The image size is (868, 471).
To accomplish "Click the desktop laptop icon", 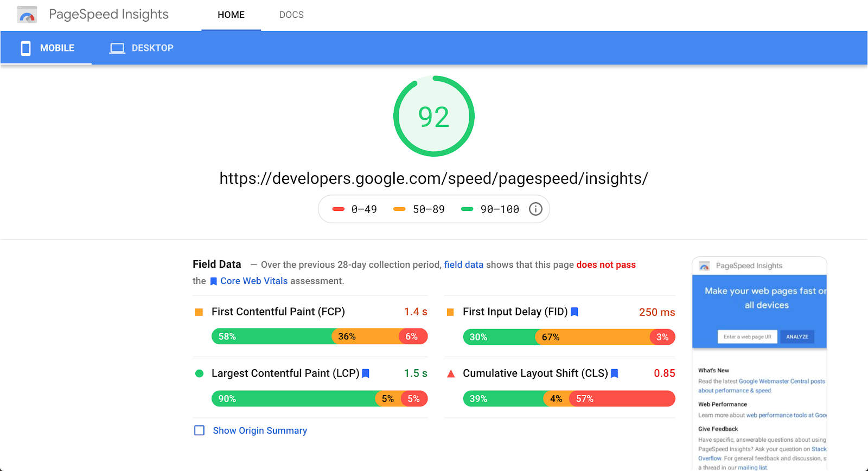I will tap(117, 48).
